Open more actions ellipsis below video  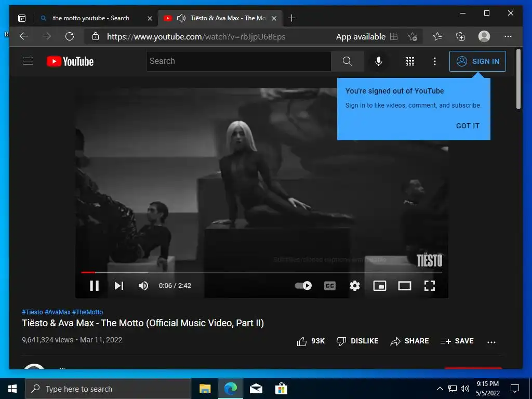(491, 342)
